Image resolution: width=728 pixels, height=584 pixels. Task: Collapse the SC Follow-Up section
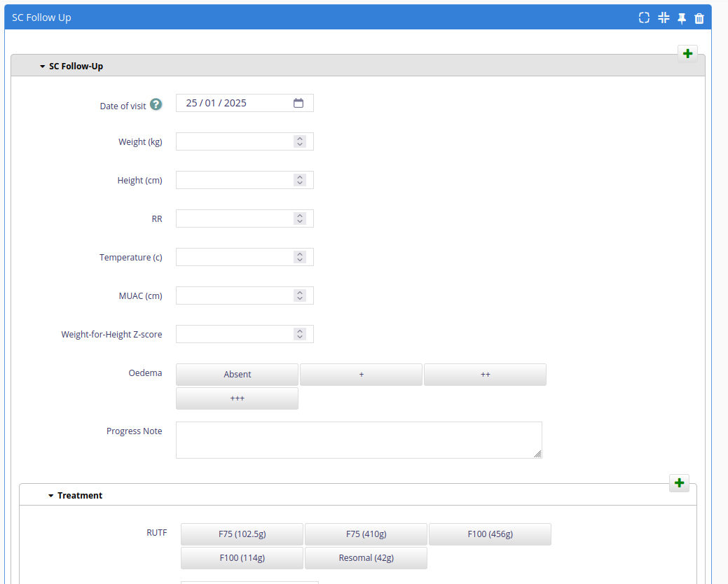(42, 67)
